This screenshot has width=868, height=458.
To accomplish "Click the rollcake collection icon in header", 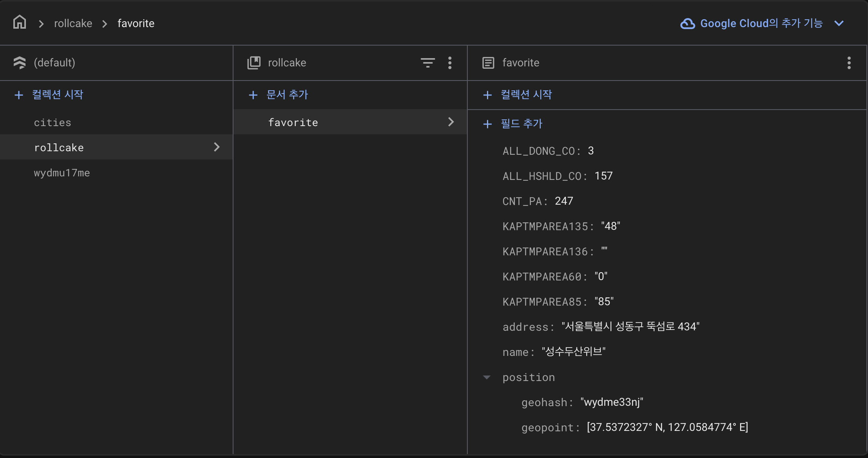I will point(254,63).
